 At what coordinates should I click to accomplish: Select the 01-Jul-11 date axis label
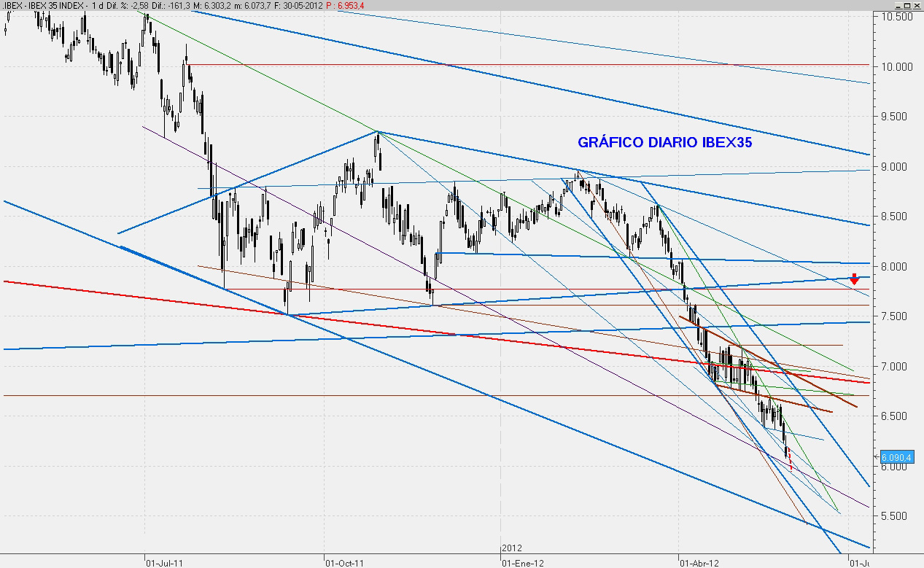pyautogui.click(x=164, y=563)
